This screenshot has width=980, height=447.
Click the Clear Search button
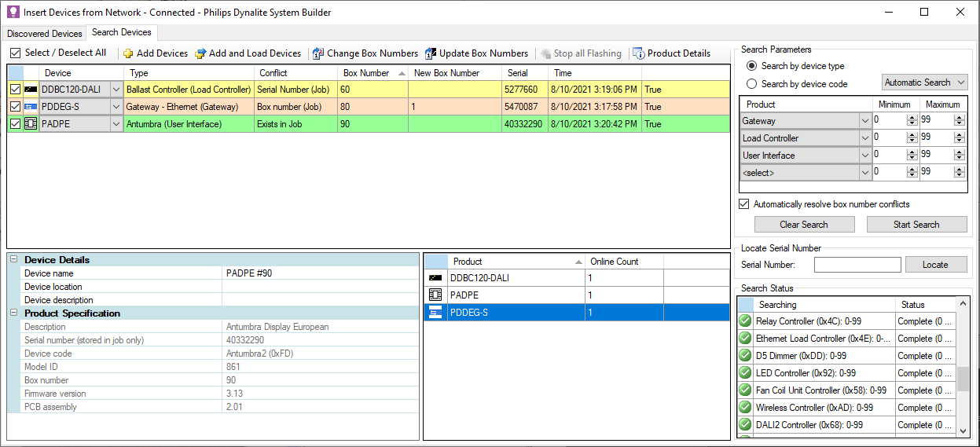pyautogui.click(x=803, y=225)
